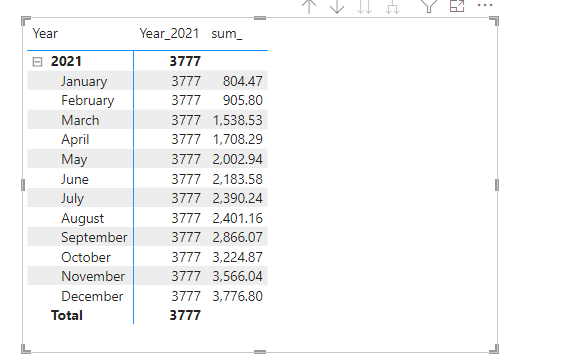
Task: Click the bold 3777 in Total row
Action: [x=185, y=316]
